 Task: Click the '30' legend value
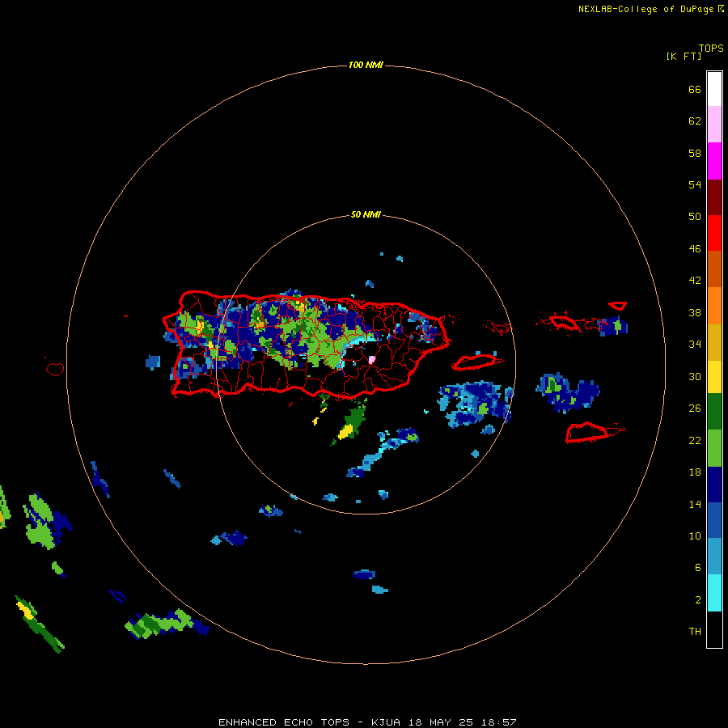(x=695, y=376)
